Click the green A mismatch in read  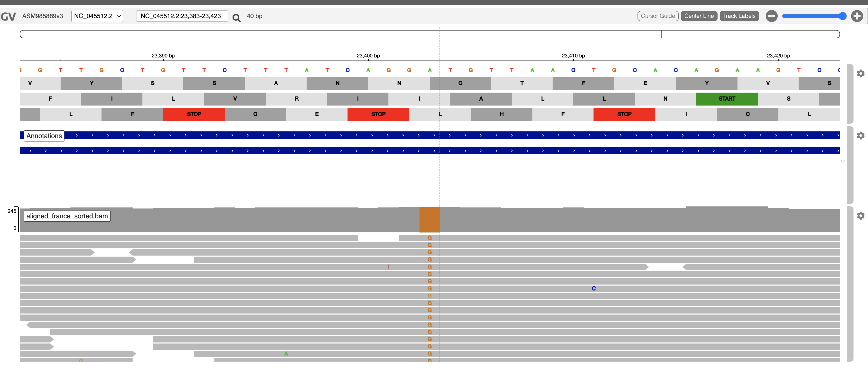point(286,353)
